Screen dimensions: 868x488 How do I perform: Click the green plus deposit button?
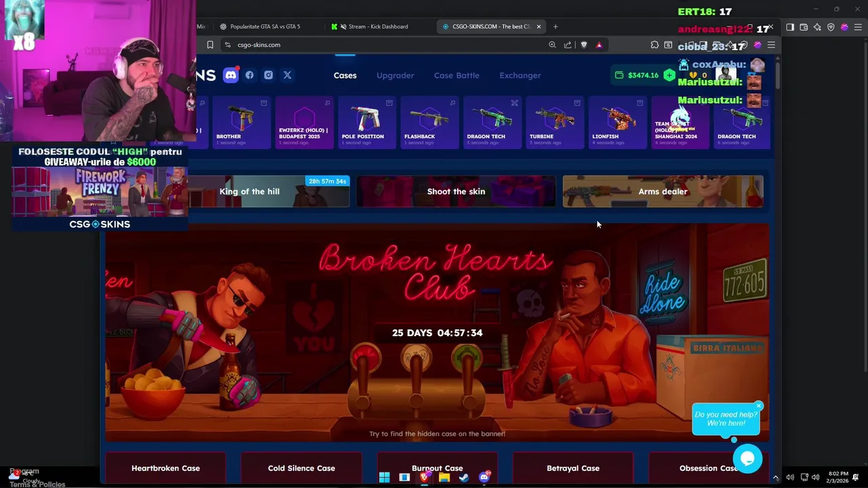[x=669, y=75]
